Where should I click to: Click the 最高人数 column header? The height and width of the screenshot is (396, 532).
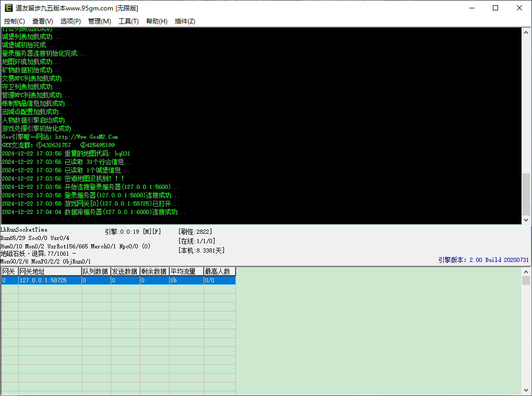click(219, 271)
